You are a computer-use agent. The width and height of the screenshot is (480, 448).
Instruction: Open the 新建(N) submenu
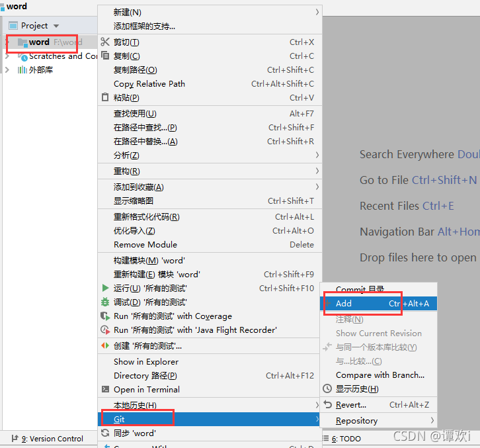[210, 13]
